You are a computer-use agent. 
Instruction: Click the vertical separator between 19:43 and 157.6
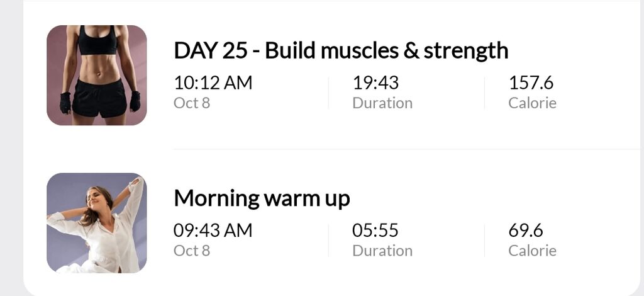[485, 93]
